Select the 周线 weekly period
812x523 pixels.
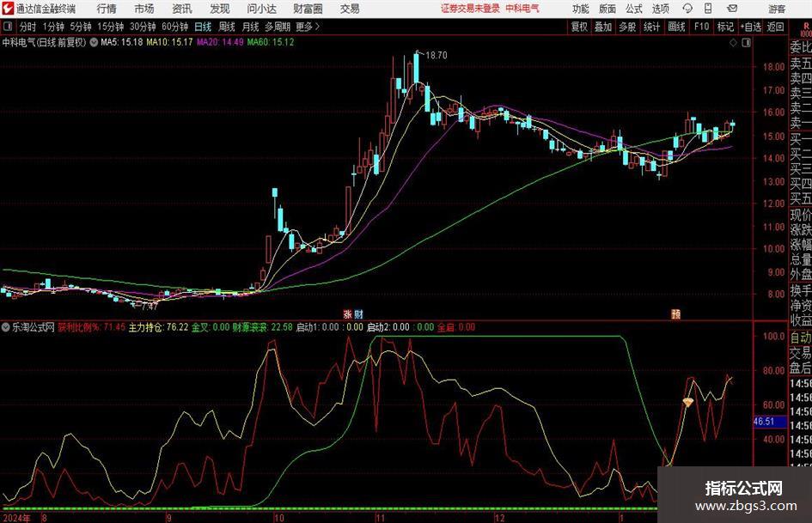(x=226, y=27)
